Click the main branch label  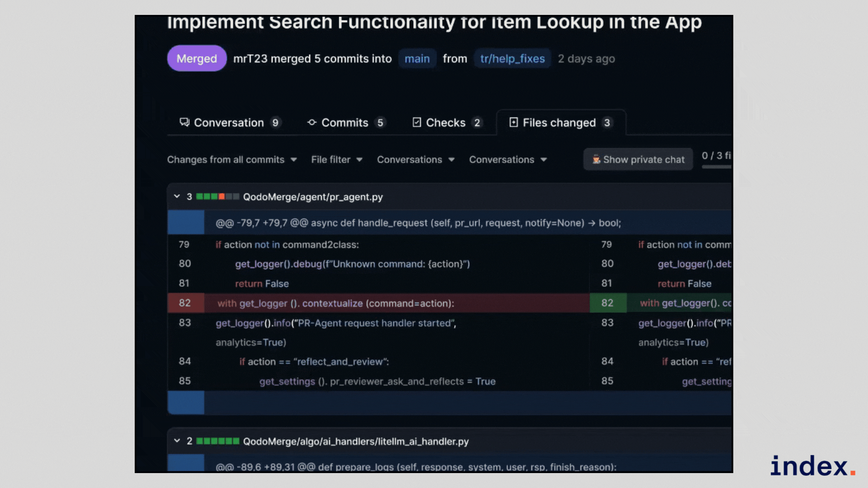point(417,58)
